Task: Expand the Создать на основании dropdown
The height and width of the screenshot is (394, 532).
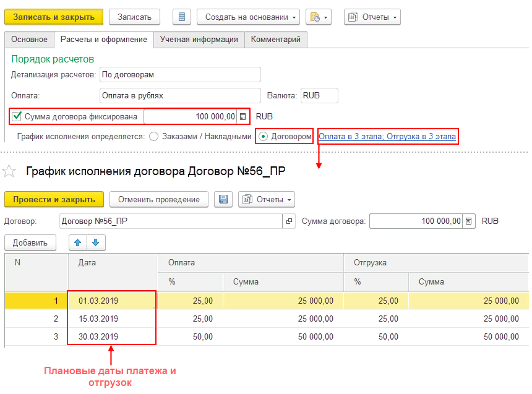Action: tap(247, 17)
